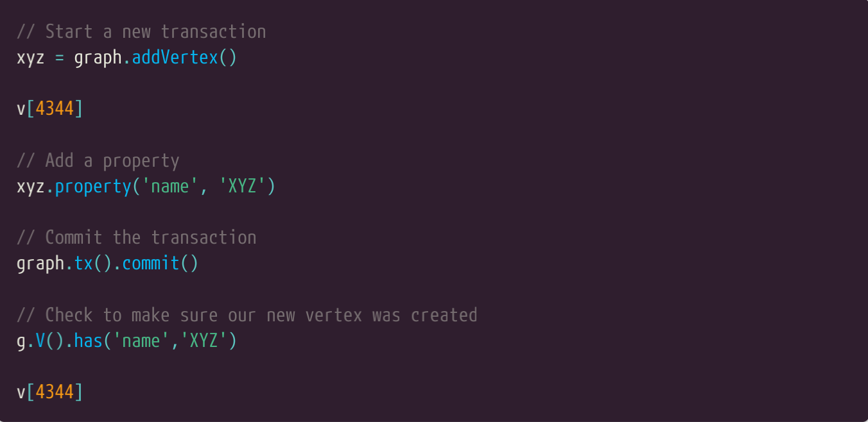Click the xyz variable being assigned
The width and height of the screenshot is (868, 422).
(x=30, y=58)
